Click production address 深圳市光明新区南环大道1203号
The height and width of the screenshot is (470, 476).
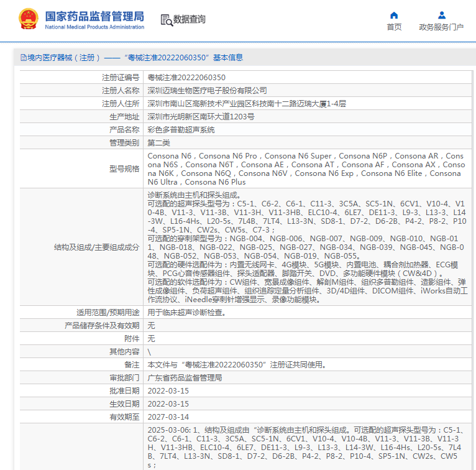[x=201, y=117]
